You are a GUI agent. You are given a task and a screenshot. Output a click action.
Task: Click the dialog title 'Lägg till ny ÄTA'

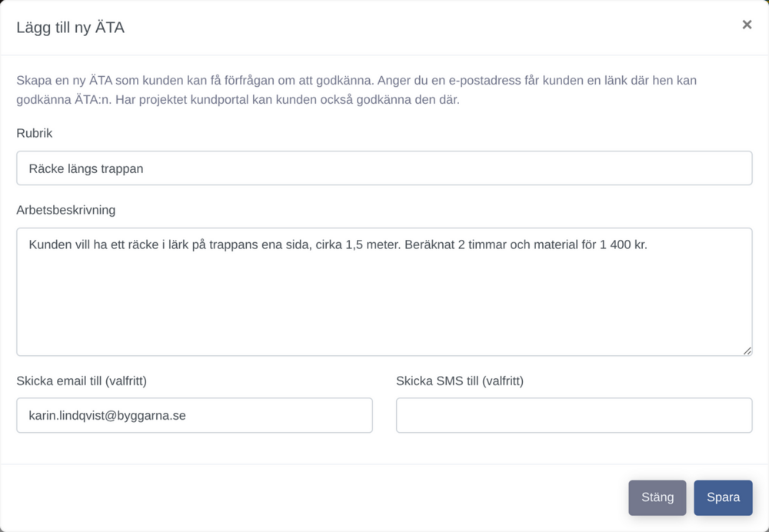click(70, 28)
